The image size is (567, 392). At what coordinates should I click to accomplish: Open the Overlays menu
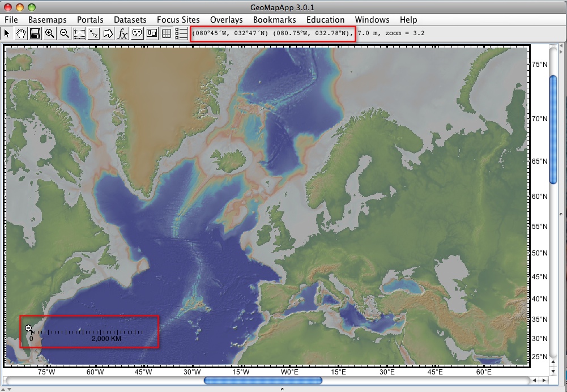pyautogui.click(x=226, y=19)
